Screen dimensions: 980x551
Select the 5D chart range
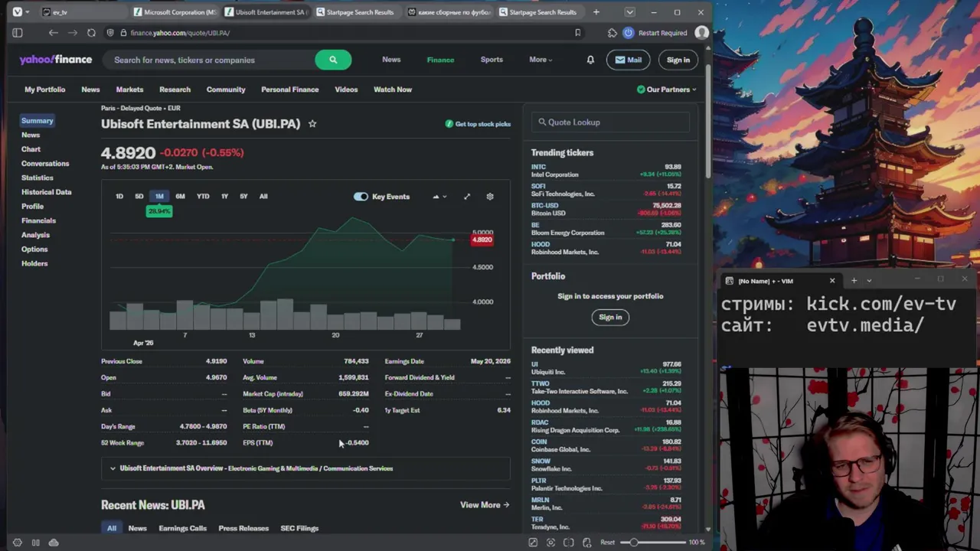tap(139, 197)
